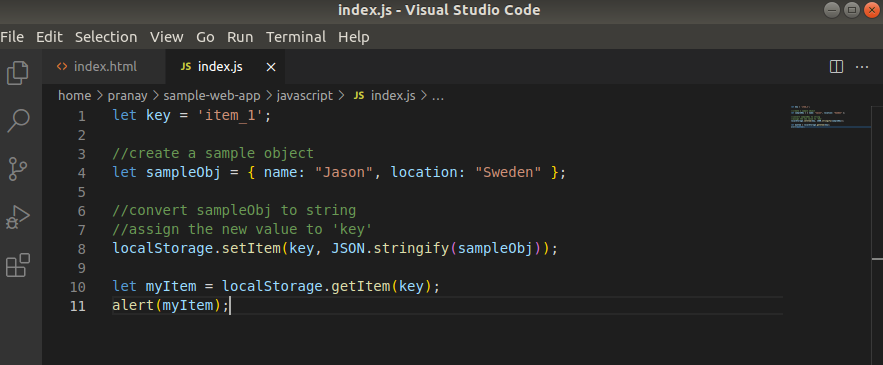
Task: Select the index.js editor tab
Action: 225,66
